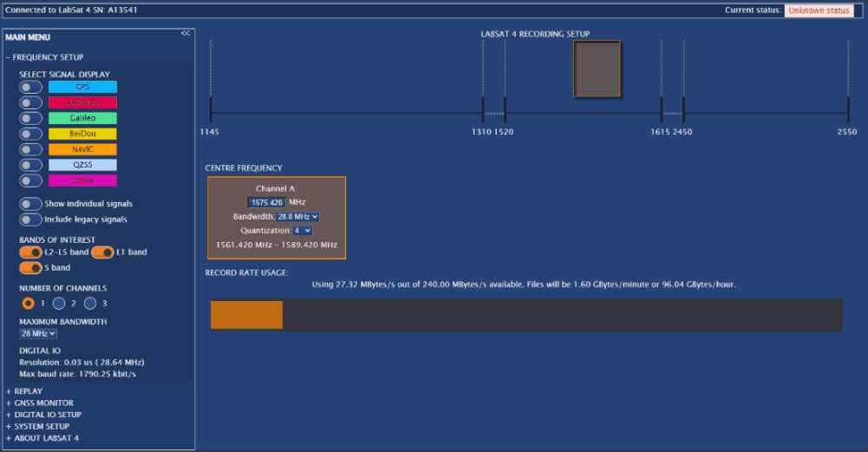The width and height of the screenshot is (868, 452).
Task: Click the Connected to LabSat 4 SN text
Action: (71, 10)
